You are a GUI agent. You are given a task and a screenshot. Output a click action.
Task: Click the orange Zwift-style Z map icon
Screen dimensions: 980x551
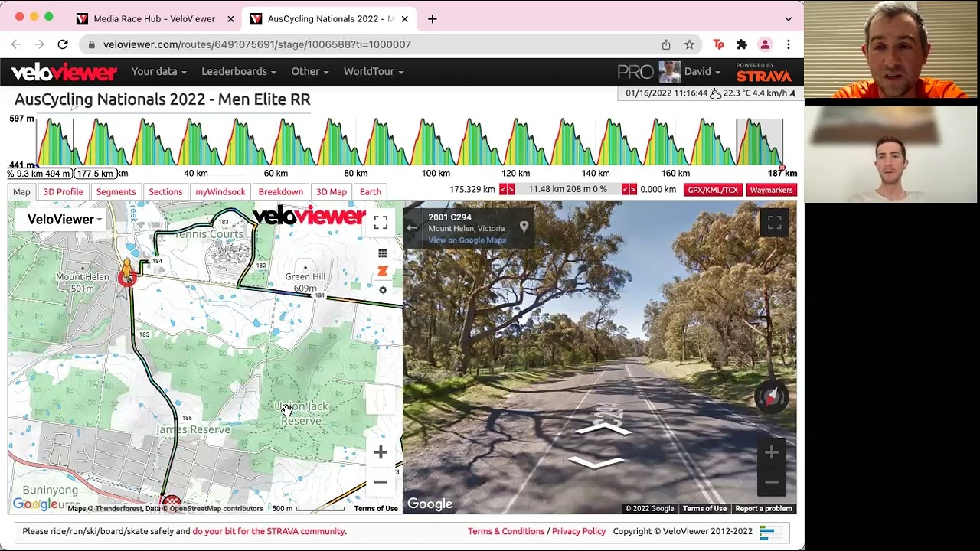click(382, 272)
